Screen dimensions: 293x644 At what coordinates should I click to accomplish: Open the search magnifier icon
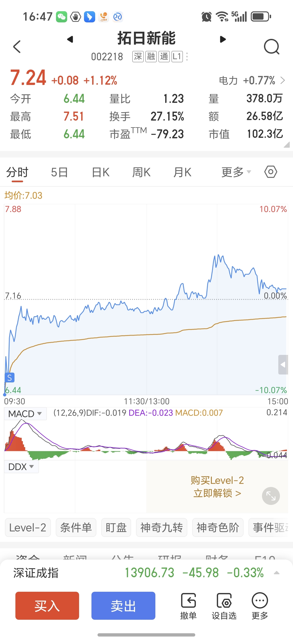tap(272, 47)
